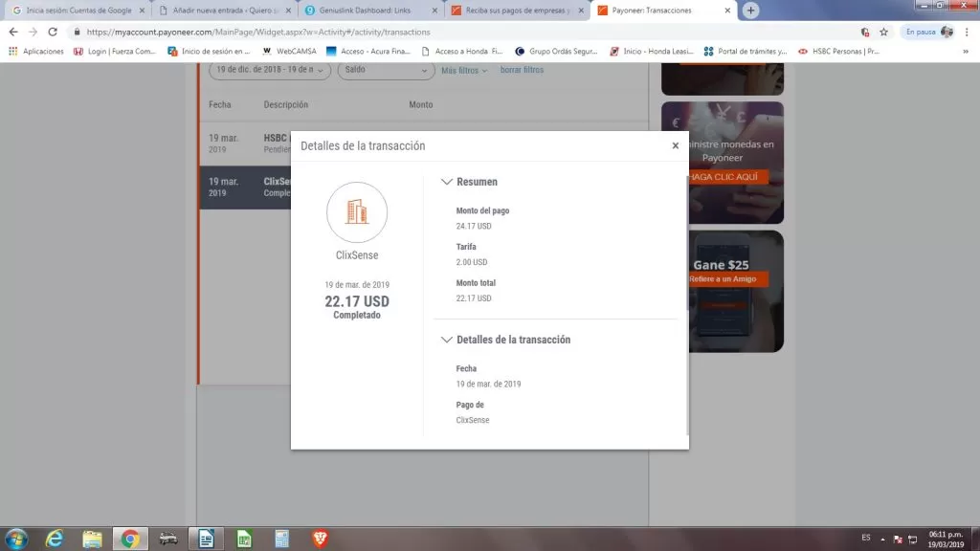Open the calculator taskbar icon
The height and width of the screenshot is (551, 980).
coord(282,539)
